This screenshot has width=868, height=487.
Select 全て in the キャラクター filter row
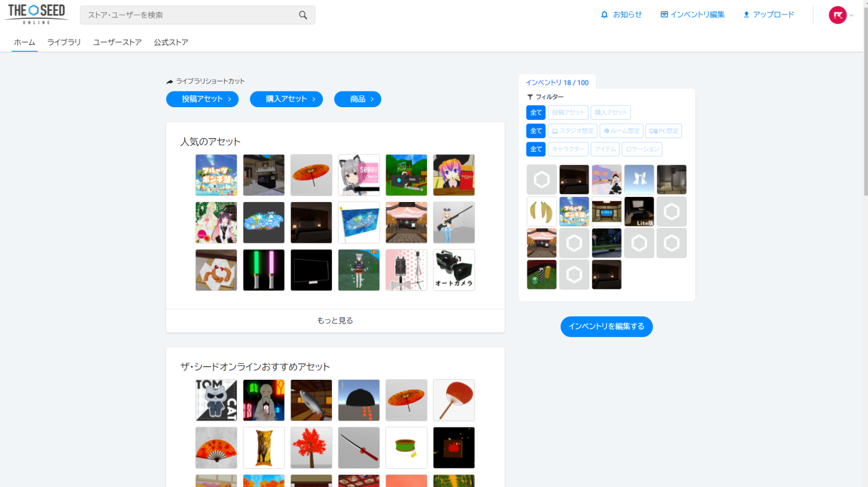pos(536,149)
